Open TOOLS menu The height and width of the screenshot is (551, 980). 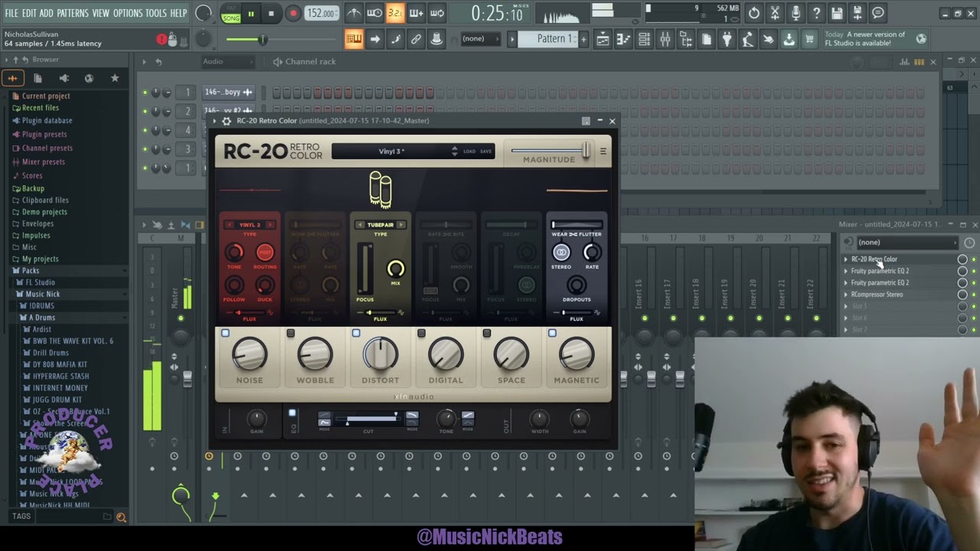pos(156,13)
